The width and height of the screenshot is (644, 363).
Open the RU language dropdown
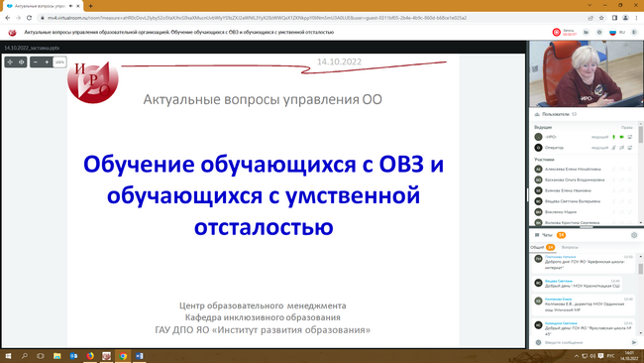click(x=617, y=32)
